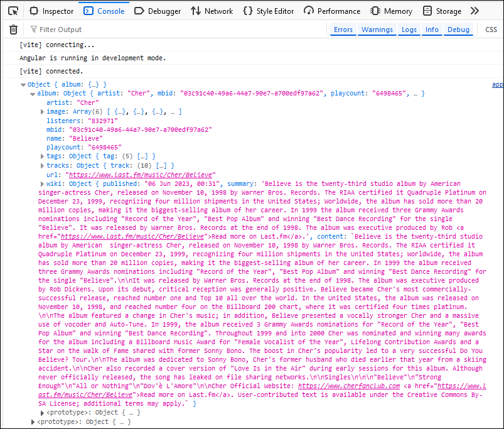
Task: Click the Network arrows icon
Action: click(x=195, y=11)
